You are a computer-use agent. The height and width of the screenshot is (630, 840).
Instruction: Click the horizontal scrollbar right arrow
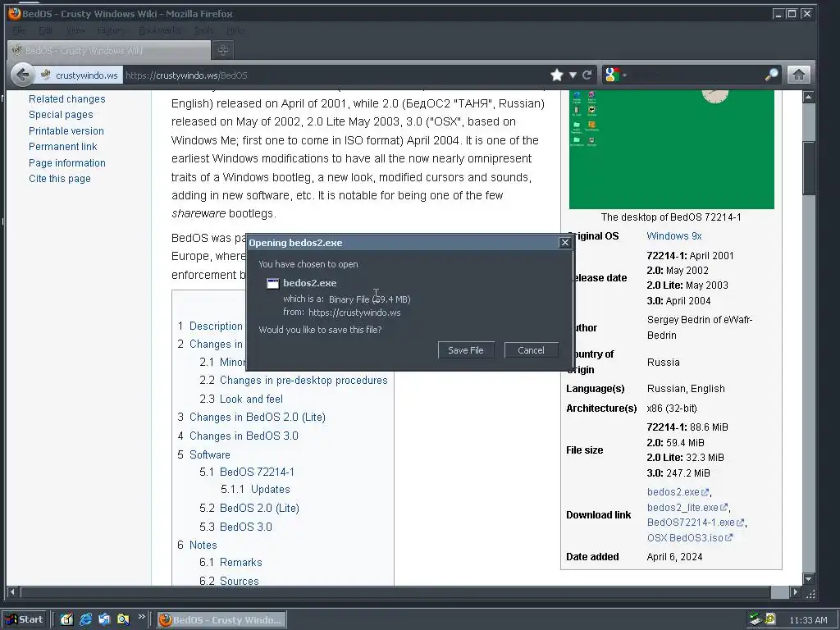point(796,592)
